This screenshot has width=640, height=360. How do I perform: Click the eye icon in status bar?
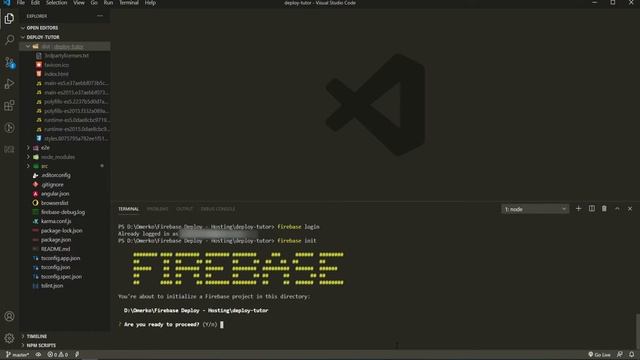[x=38, y=355]
